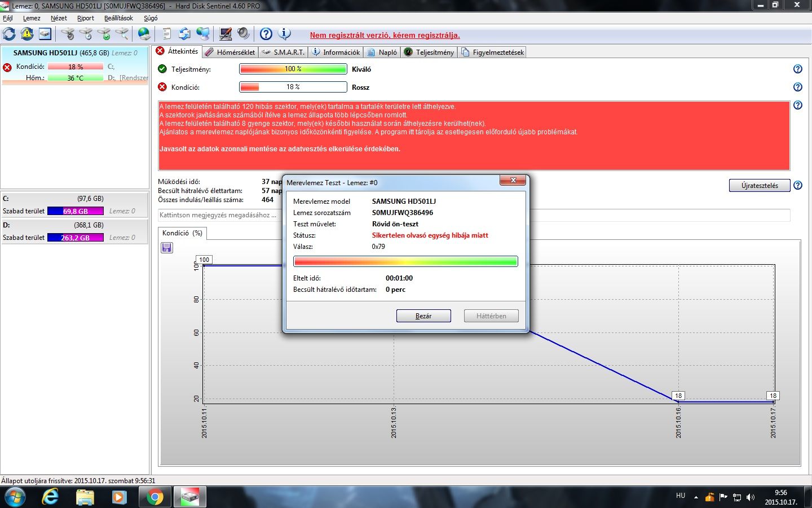Show hidden tray icons arrow
This screenshot has height=508, width=812.
pos(696,497)
